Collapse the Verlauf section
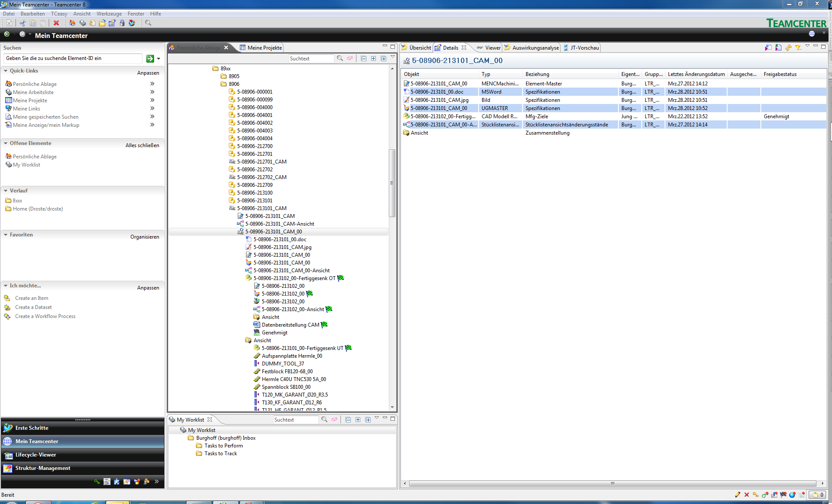Viewport: 832px width, 504px height. [x=6, y=191]
